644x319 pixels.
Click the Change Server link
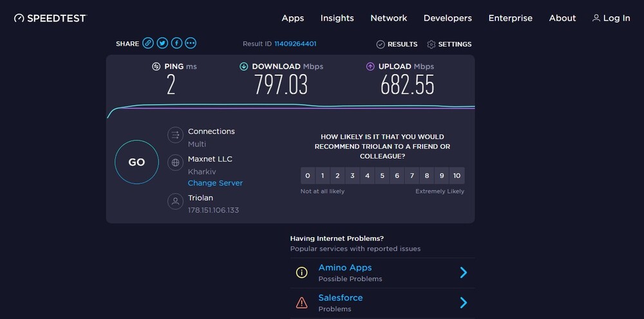click(215, 183)
